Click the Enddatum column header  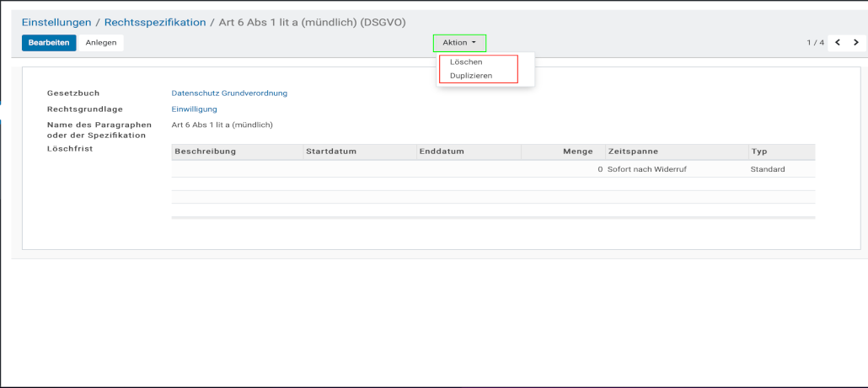coord(442,151)
